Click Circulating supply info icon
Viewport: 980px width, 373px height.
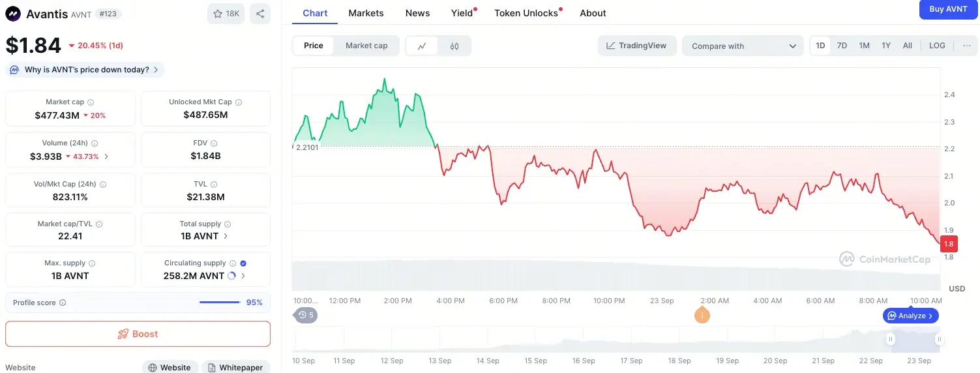(x=232, y=263)
